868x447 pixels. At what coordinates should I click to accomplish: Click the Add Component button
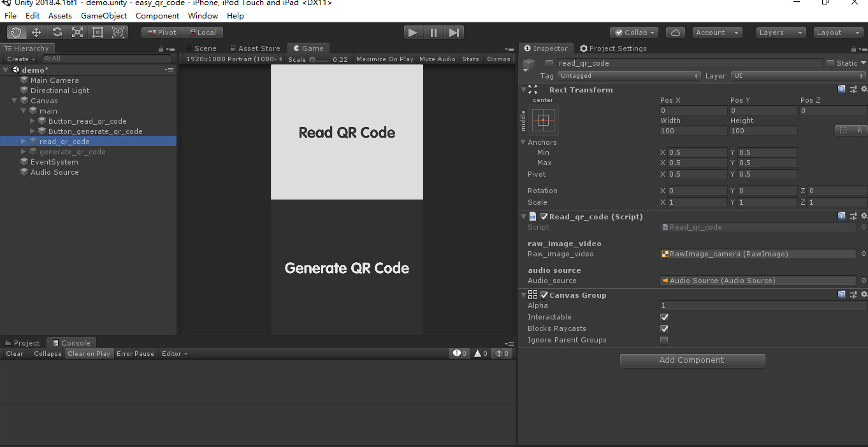[692, 360]
